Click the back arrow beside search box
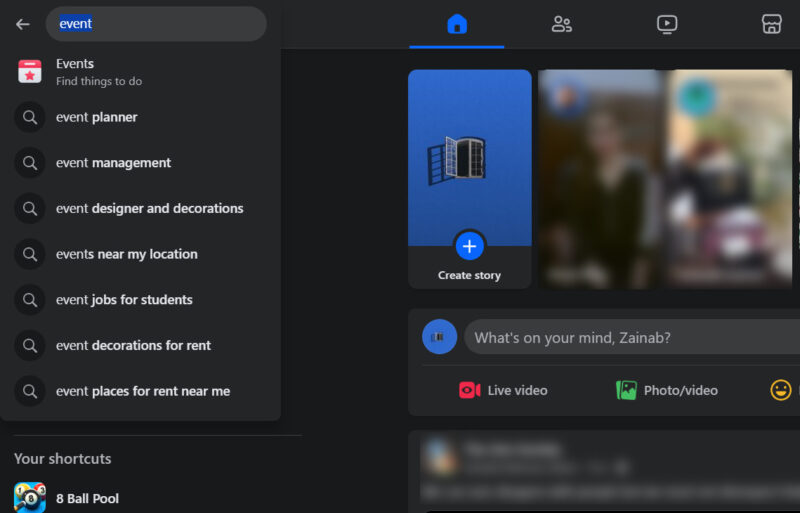800x513 pixels. [23, 24]
